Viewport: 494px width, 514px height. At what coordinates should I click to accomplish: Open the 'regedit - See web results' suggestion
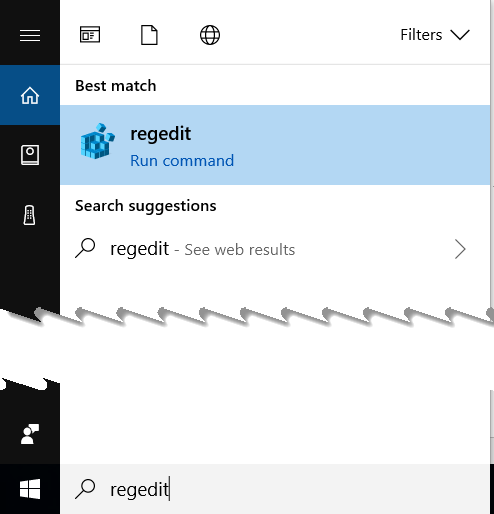pos(275,249)
